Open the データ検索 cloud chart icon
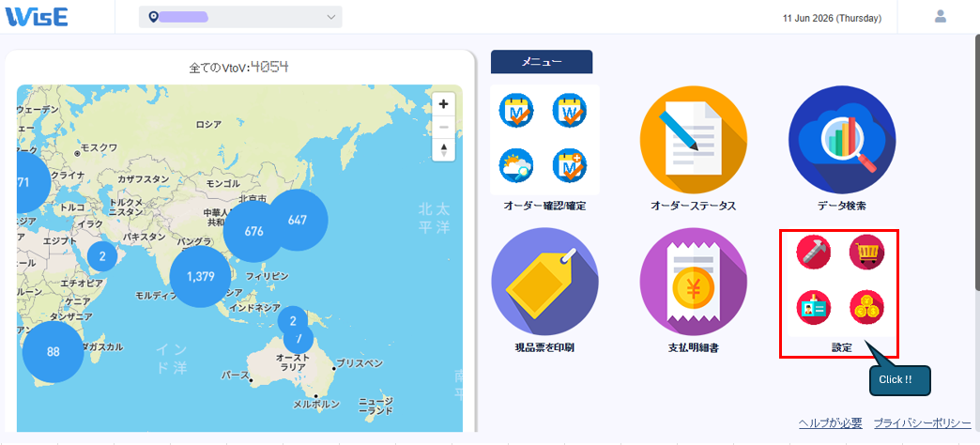Image resolution: width=980 pixels, height=445 pixels. point(842,139)
